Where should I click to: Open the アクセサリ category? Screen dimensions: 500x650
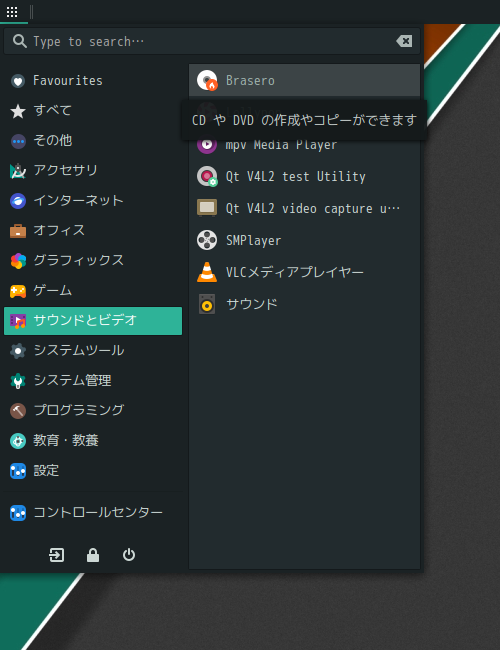pyautogui.click(x=66, y=170)
